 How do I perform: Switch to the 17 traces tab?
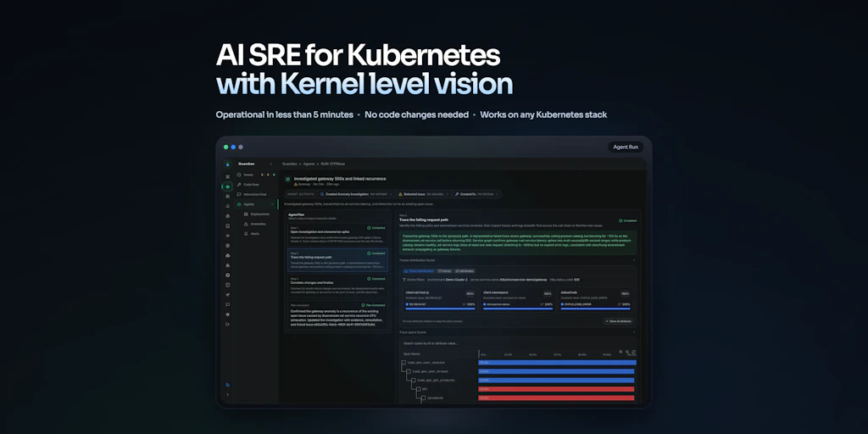(x=444, y=271)
